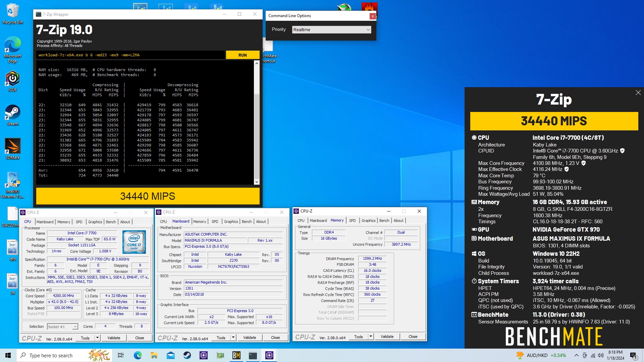Select the dfb 3dr file on desktop
Image resolution: width=644 pixels, height=362 pixels.
(12, 250)
